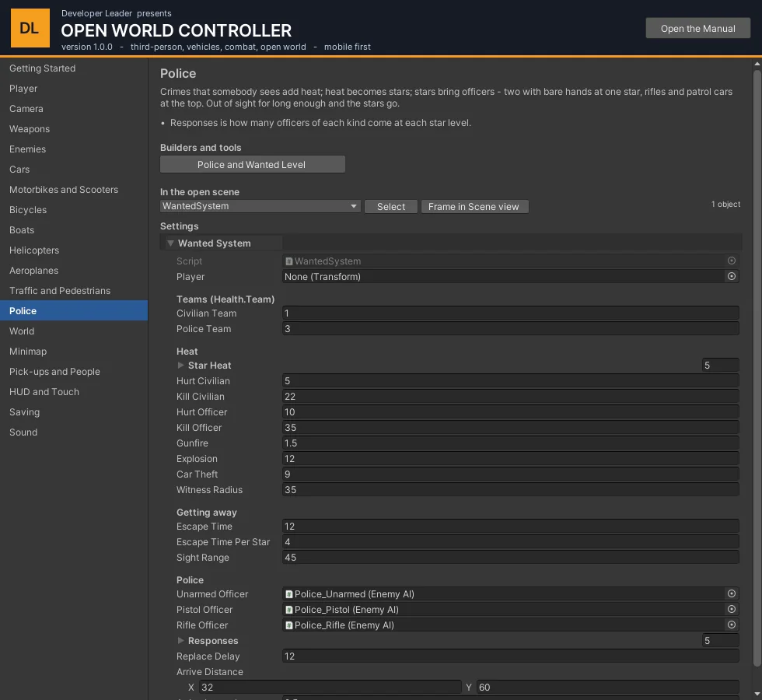Image resolution: width=762 pixels, height=700 pixels.
Task: Open object picker for Script field
Action: click(732, 261)
